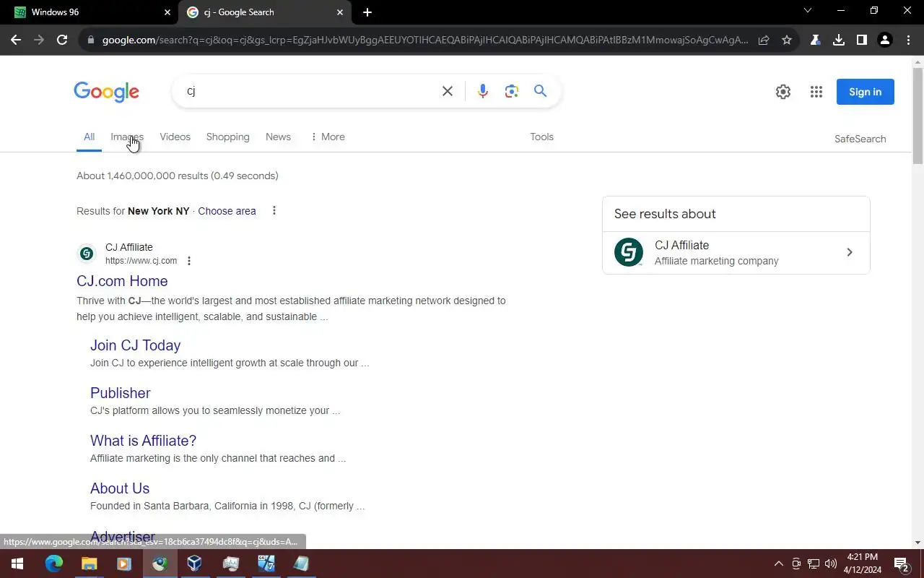This screenshot has width=924, height=578.
Task: Open CJ.com Home result
Action: [122, 281]
